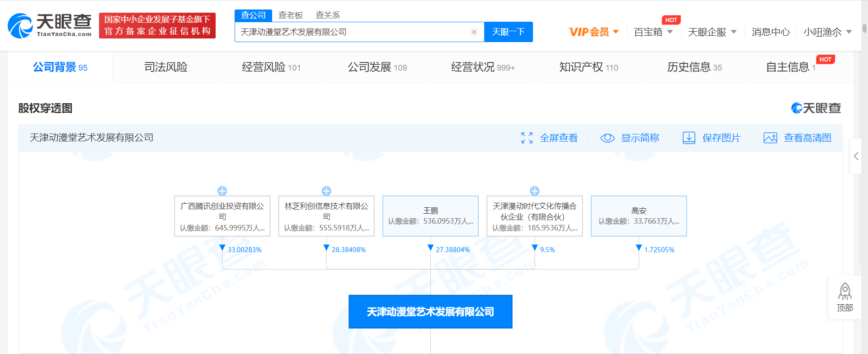The width and height of the screenshot is (868, 354).
Task: Click the 保存图片 link
Action: coord(722,138)
